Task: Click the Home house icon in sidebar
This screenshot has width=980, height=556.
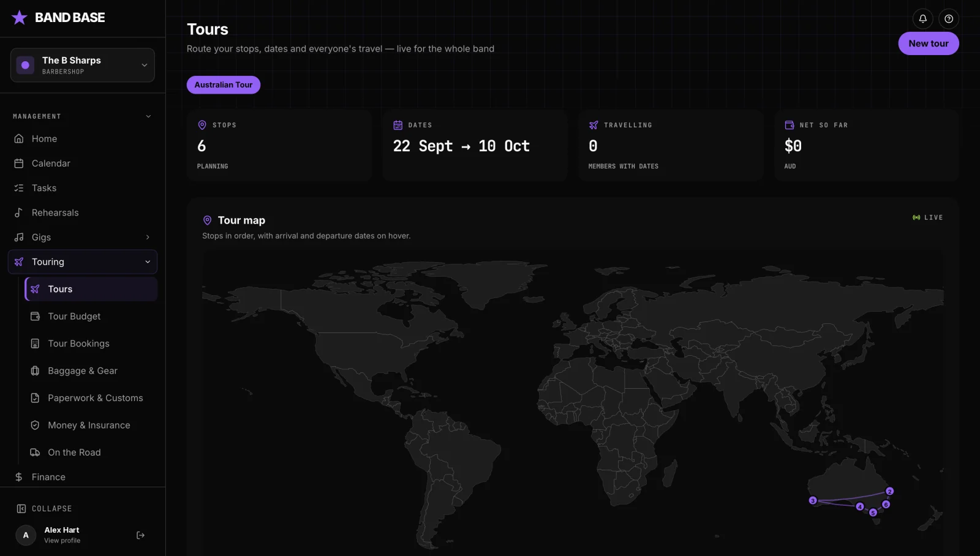Action: tap(19, 138)
